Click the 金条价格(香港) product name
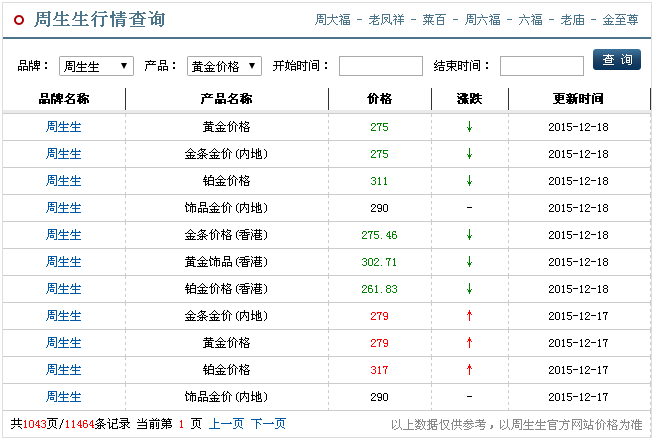The image size is (658, 438). (226, 235)
